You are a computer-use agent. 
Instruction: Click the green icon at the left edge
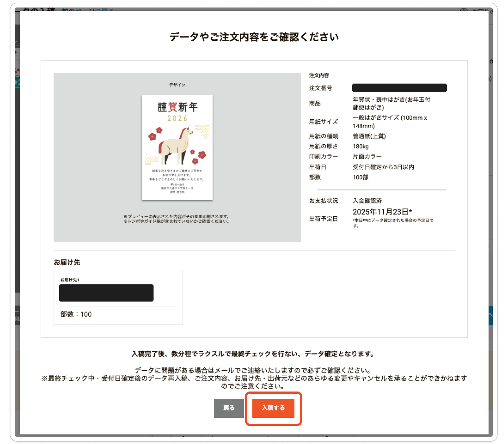(x=17, y=82)
